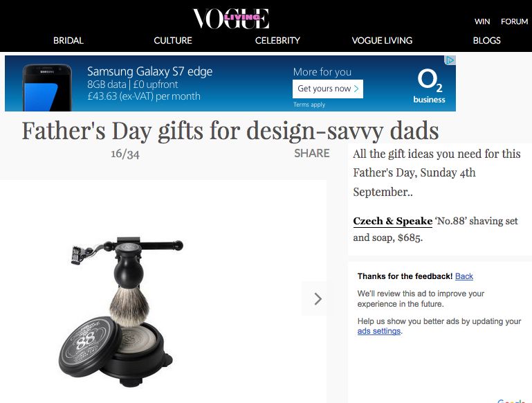Viewport: 532px width, 403px height.
Task: Click the SHARE button
Action: [311, 153]
